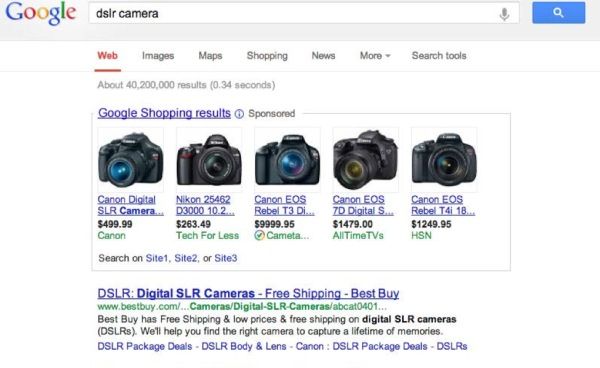Click the Site2 search link
This screenshot has width=600, height=368.
186,258
